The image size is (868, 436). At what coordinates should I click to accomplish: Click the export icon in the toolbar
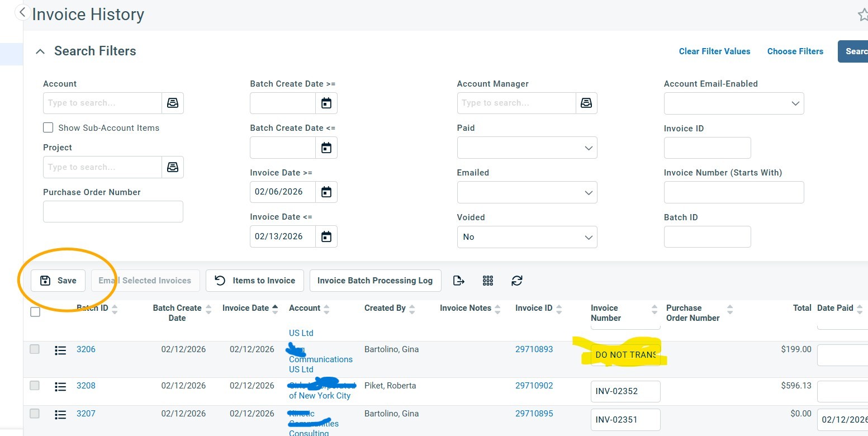[458, 281]
